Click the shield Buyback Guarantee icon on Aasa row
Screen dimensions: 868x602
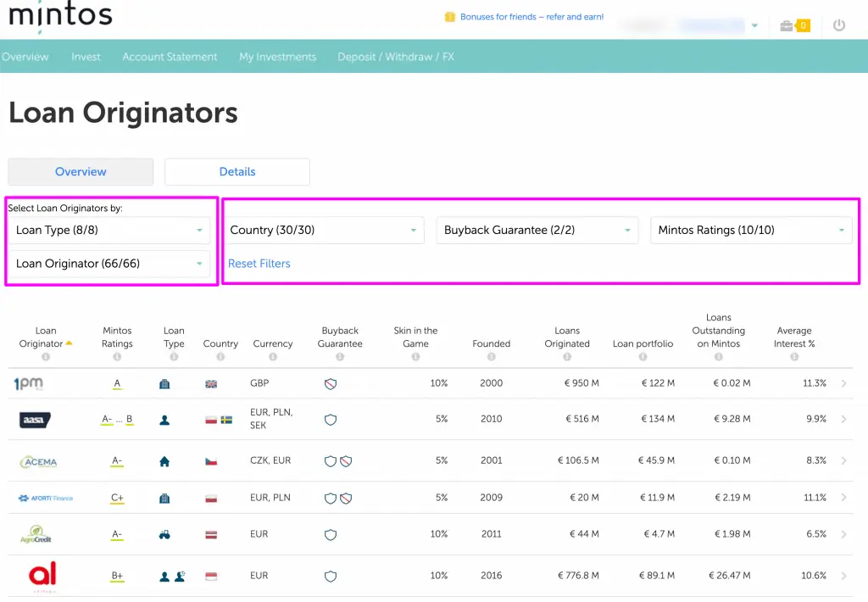[x=330, y=419]
